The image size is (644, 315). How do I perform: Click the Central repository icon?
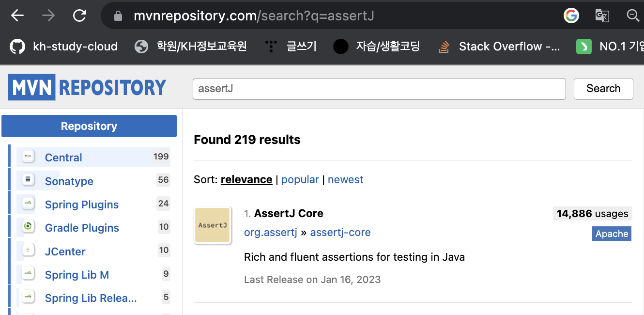(28, 157)
